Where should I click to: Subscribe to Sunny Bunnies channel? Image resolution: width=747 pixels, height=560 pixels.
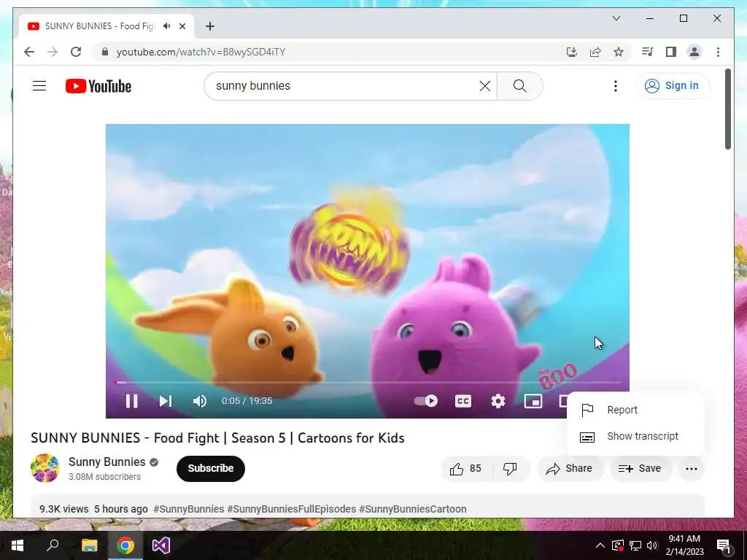(211, 469)
